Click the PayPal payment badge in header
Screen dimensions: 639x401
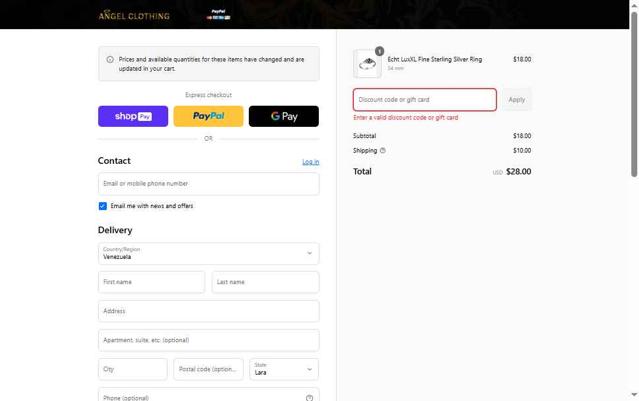[x=218, y=15]
